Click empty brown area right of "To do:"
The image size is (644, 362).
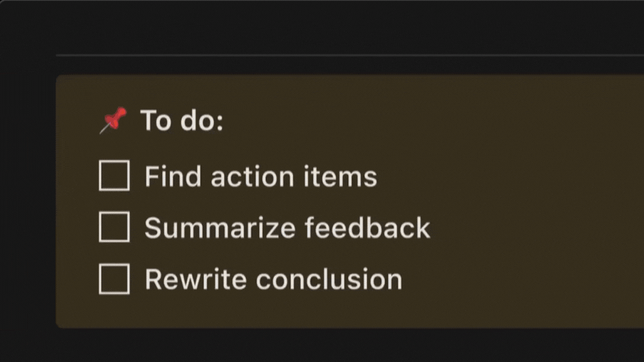coord(431,121)
